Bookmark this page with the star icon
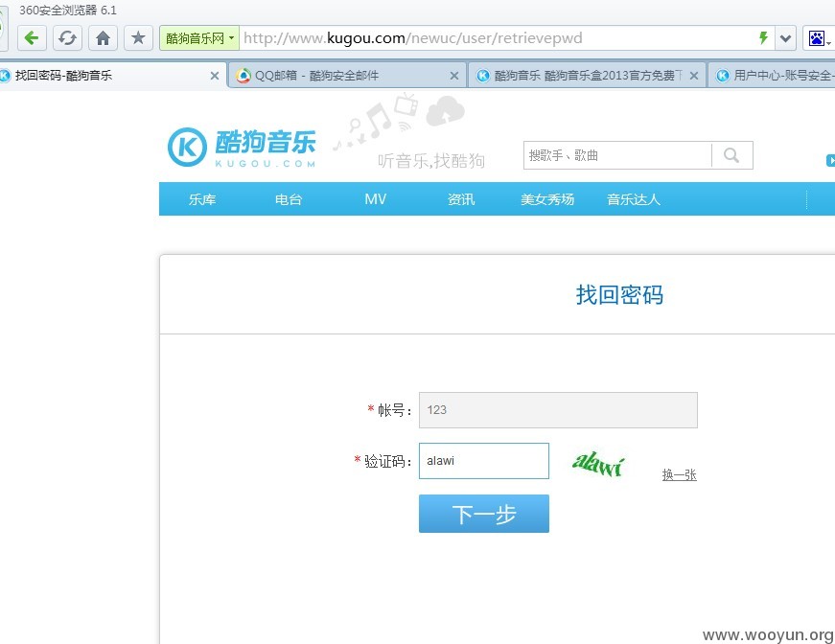835x644 pixels. point(138,37)
